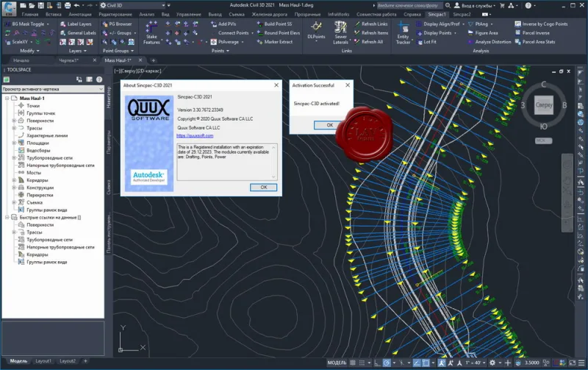
Task: Run Analyze Distortion
Action: pyautogui.click(x=490, y=42)
